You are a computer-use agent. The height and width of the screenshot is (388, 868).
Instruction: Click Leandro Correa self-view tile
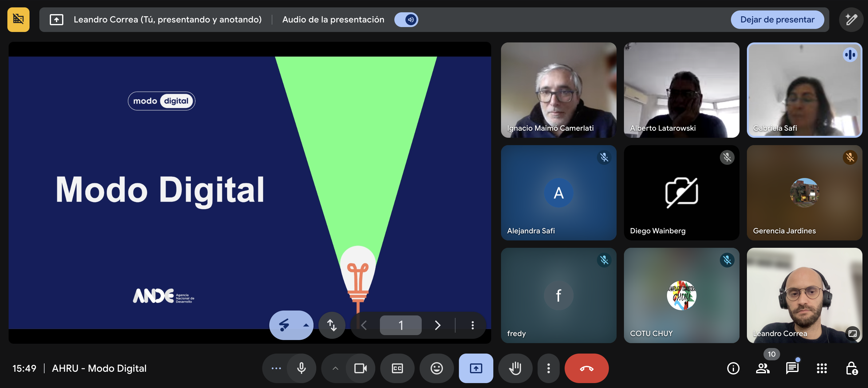click(804, 295)
